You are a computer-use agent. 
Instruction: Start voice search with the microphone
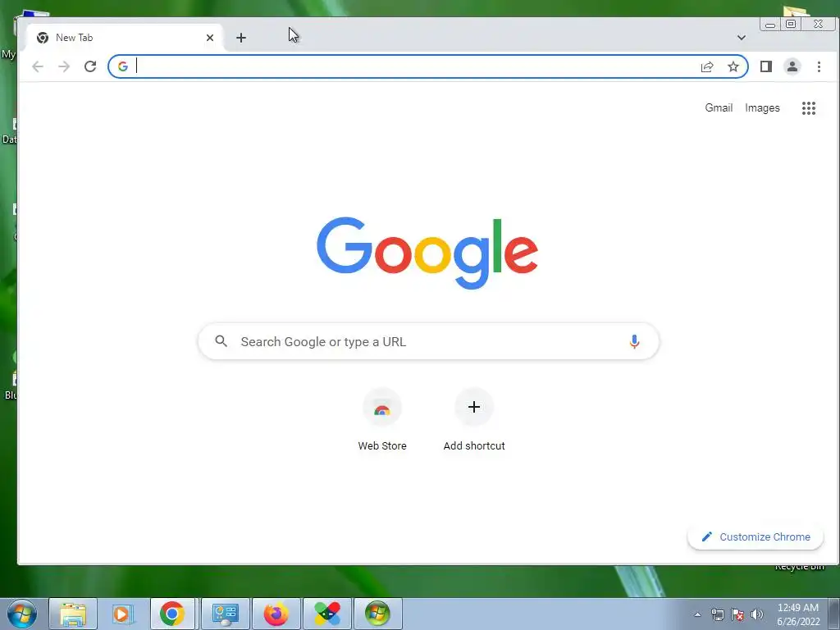634,341
